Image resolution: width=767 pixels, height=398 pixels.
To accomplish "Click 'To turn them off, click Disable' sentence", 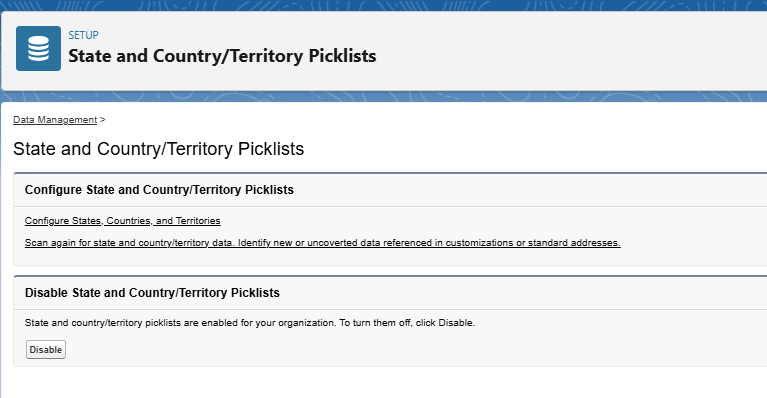I will pos(407,323).
